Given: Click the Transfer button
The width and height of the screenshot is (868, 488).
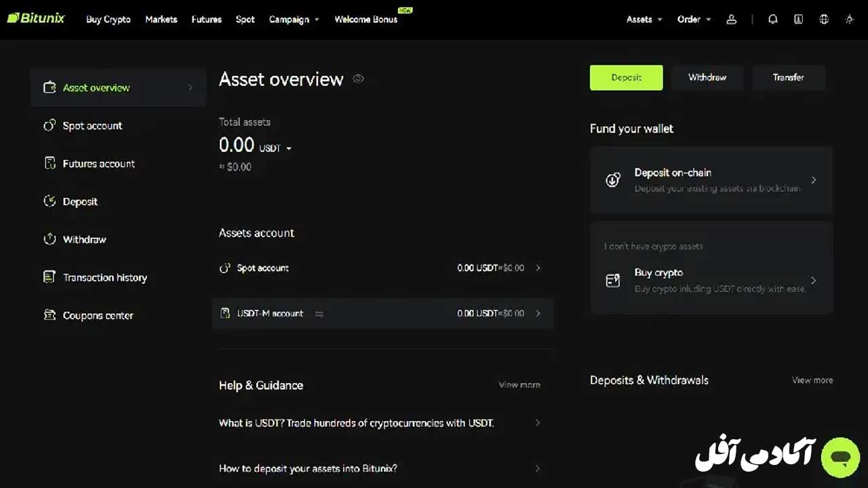Looking at the screenshot, I should pos(789,77).
